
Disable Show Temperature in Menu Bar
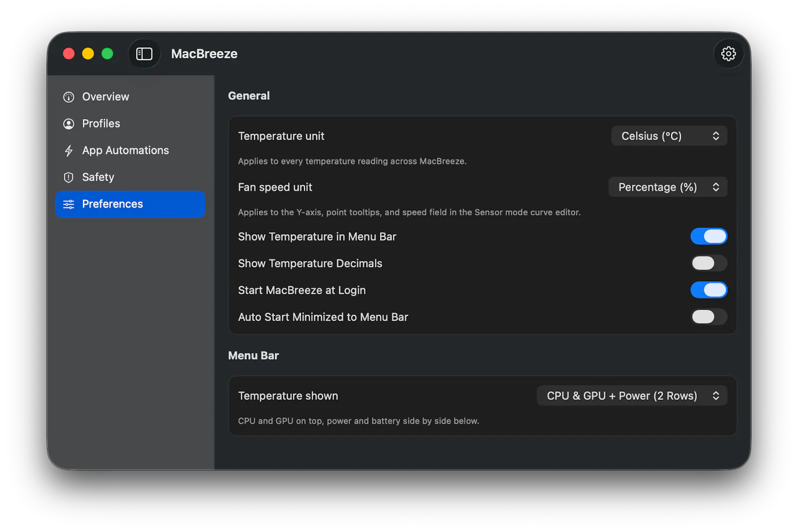(709, 236)
